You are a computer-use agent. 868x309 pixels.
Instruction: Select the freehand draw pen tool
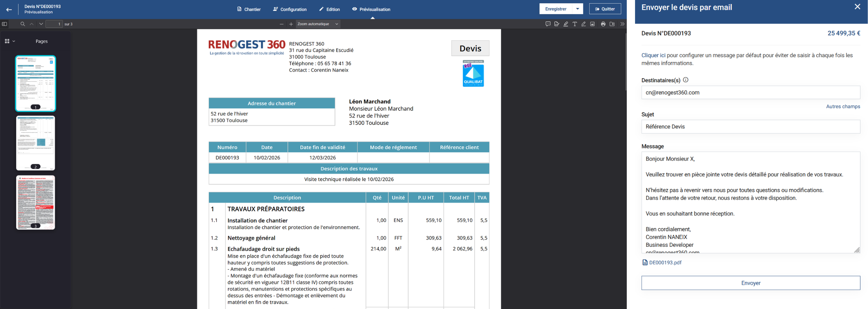[x=583, y=24]
